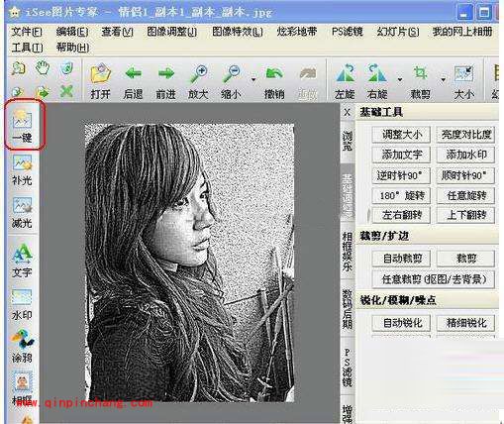This screenshot has height=424, width=504.
Task: Click the 打开 open file icon
Action: 100,81
